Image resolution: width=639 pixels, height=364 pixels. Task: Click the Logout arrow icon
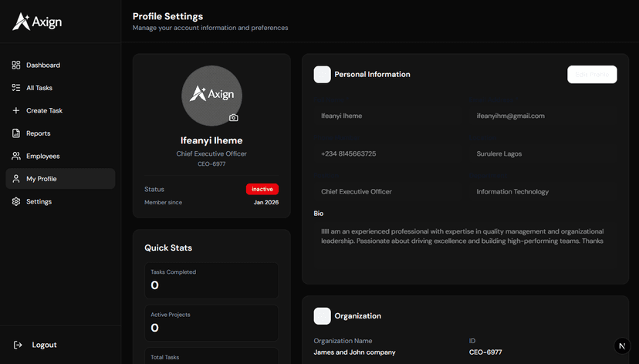click(18, 345)
